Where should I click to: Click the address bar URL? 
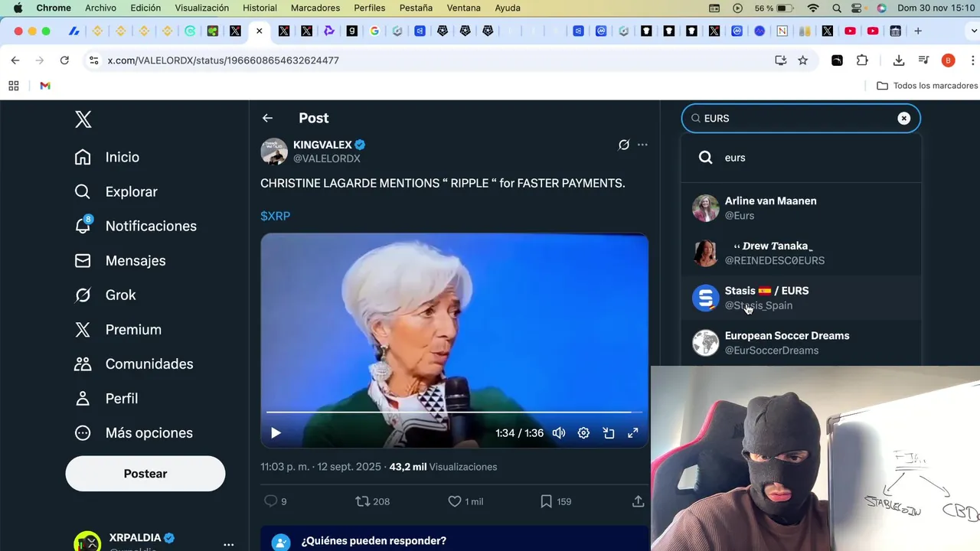(x=223, y=60)
